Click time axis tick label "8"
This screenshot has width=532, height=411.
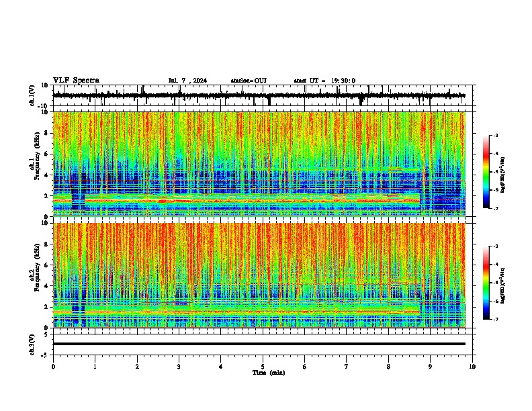388,367
